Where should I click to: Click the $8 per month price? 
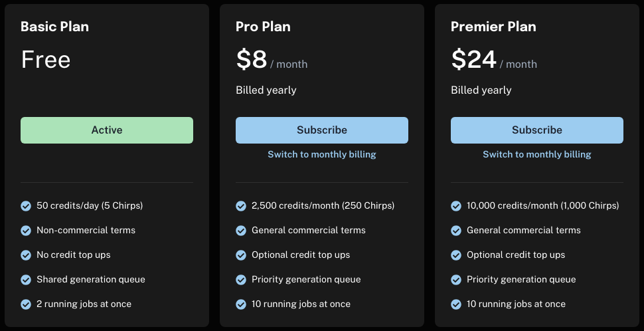(272, 61)
